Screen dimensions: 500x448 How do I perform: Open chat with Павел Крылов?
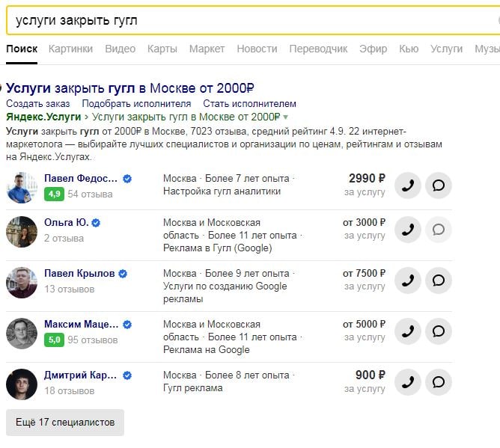pos(439,280)
